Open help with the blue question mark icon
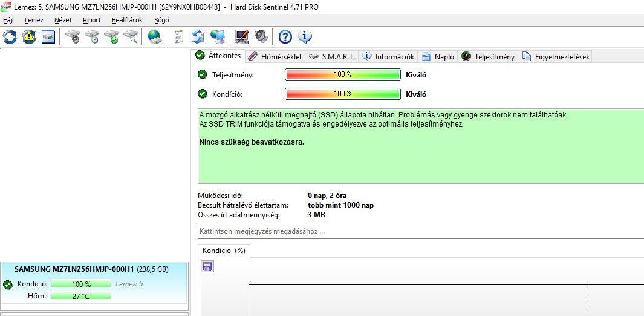Screen dimensions: 644x316 [x=285, y=37]
